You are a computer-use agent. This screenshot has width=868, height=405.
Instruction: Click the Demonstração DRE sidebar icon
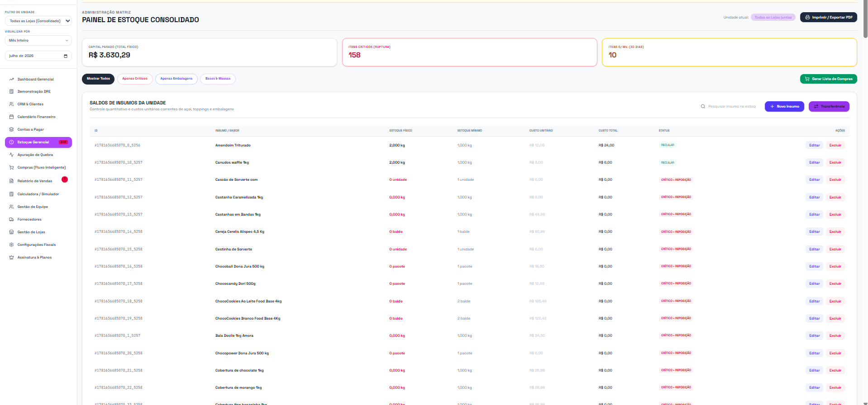point(11,91)
